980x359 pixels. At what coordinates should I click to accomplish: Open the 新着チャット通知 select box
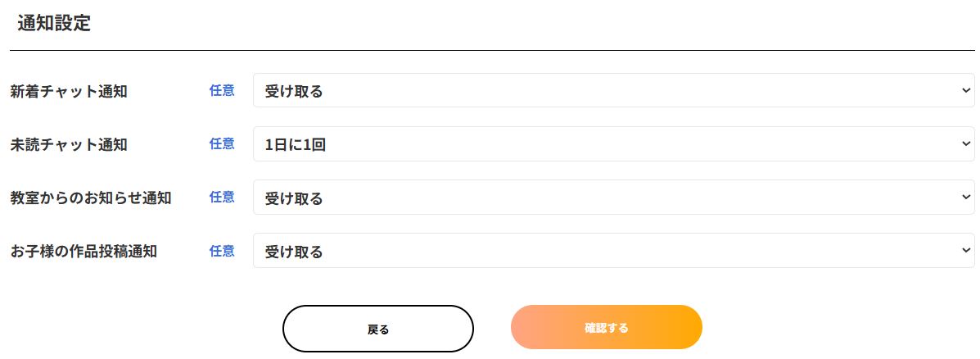606,91
